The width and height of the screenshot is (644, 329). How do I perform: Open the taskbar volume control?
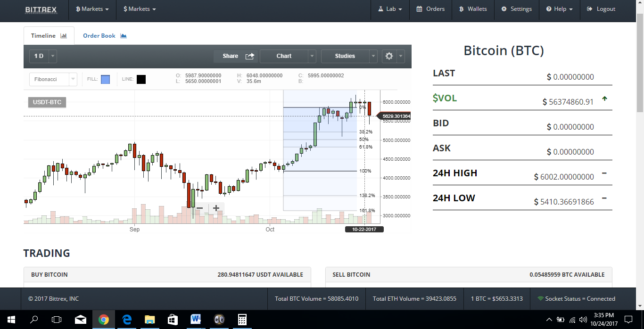pyautogui.click(x=583, y=320)
